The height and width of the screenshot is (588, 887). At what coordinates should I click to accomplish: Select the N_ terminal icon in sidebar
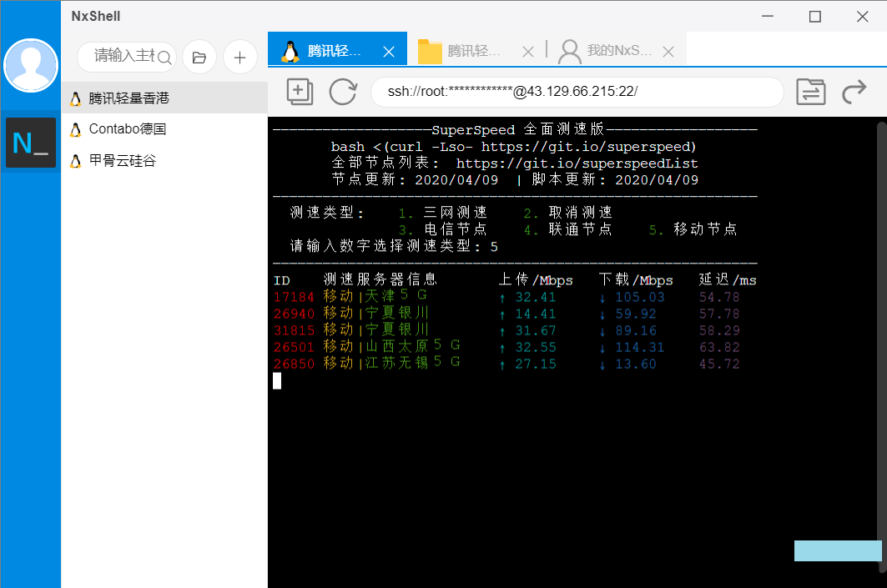coord(31,143)
